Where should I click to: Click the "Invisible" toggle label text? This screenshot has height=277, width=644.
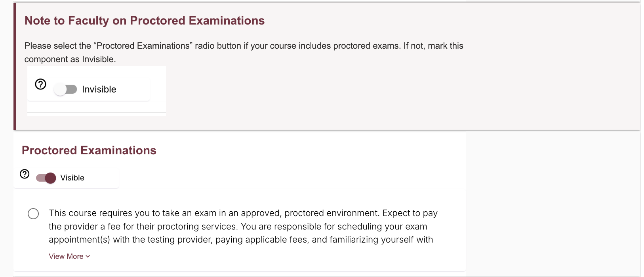(99, 89)
